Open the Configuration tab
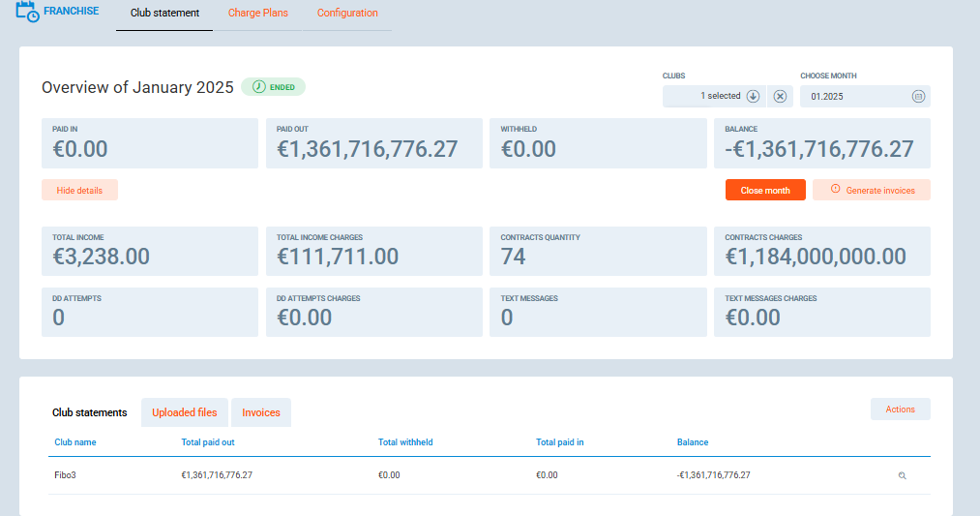 (x=347, y=14)
